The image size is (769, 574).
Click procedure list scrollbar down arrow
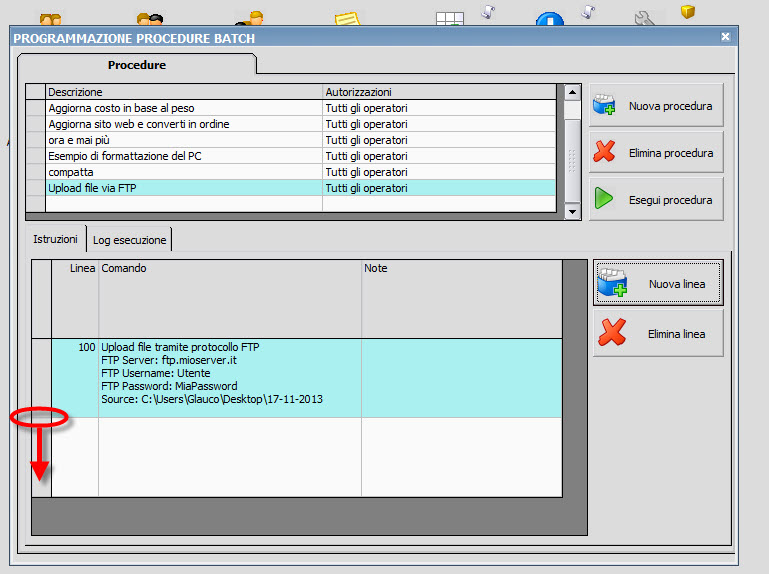tap(572, 212)
